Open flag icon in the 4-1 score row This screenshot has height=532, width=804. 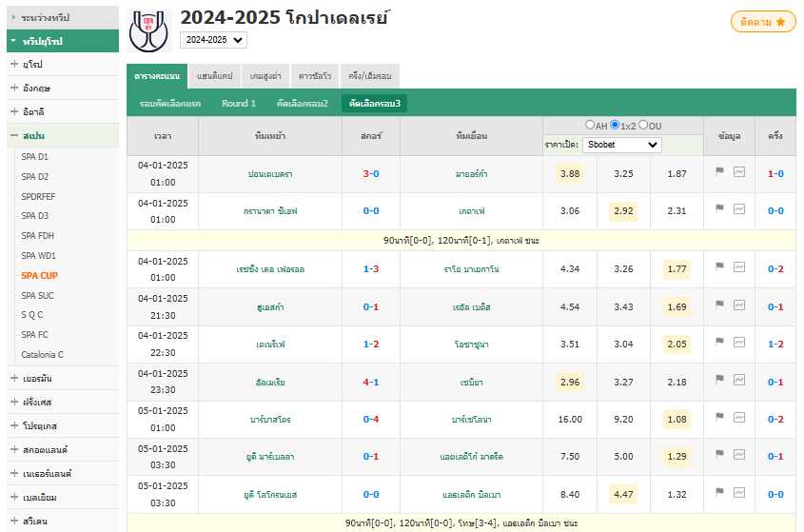coord(719,379)
